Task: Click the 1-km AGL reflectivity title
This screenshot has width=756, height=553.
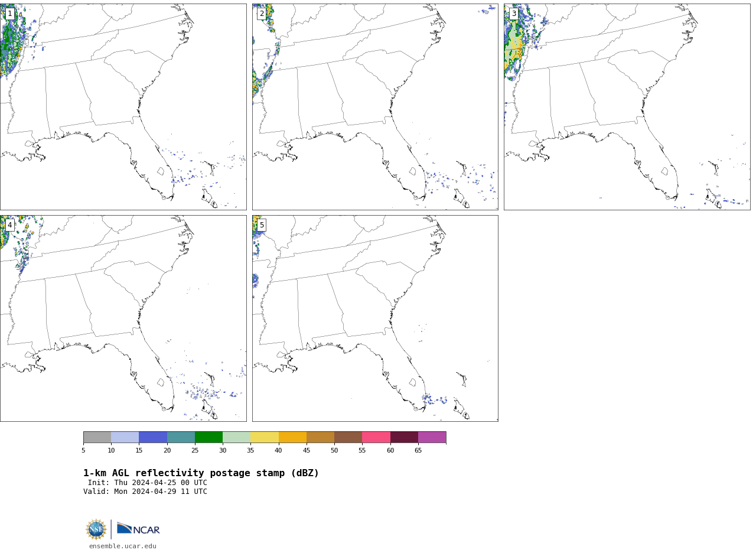Action: click(x=201, y=473)
